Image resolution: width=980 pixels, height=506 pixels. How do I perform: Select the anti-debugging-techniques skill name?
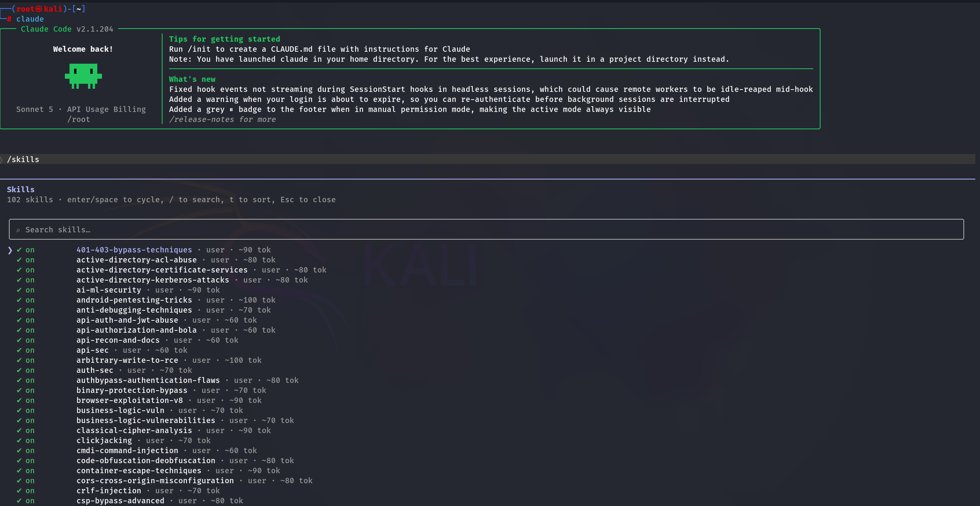tap(134, 310)
